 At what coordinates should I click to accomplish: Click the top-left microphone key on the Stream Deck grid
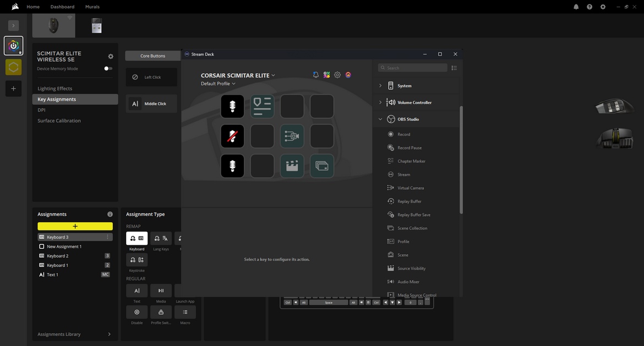tap(232, 106)
